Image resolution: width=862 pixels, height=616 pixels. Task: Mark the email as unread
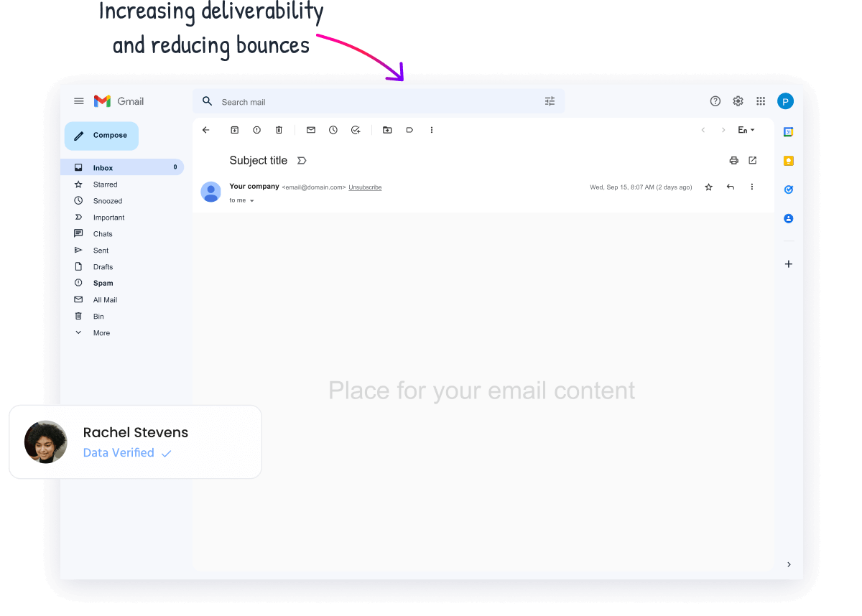(311, 130)
